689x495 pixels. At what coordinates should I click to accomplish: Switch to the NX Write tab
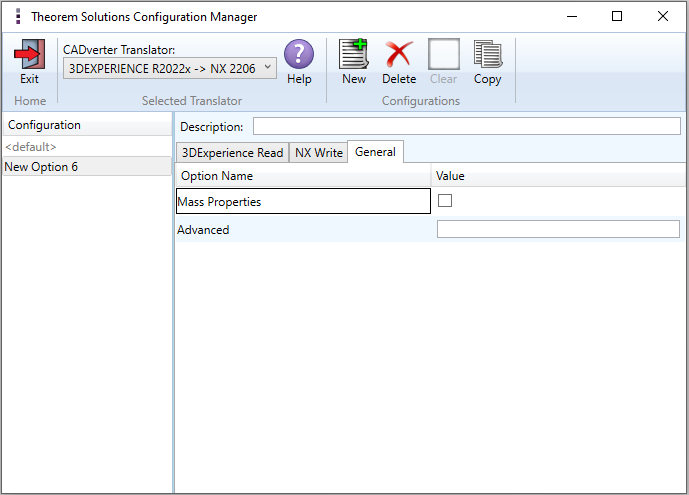319,153
